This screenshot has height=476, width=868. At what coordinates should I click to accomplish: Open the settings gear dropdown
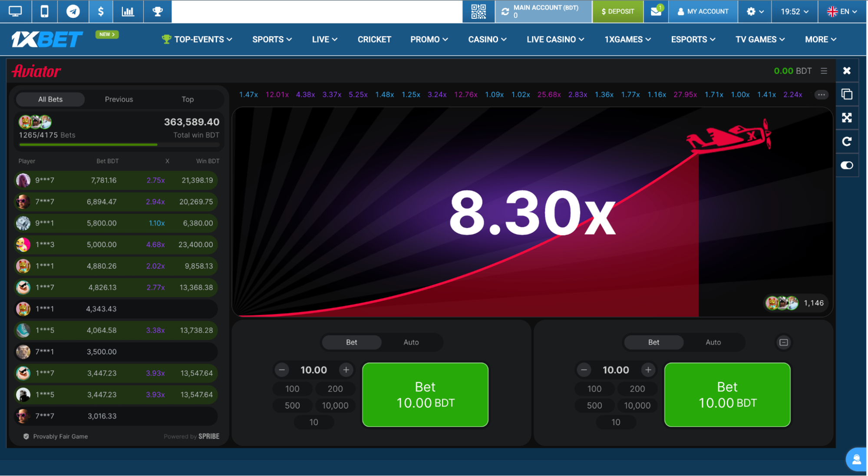(754, 12)
